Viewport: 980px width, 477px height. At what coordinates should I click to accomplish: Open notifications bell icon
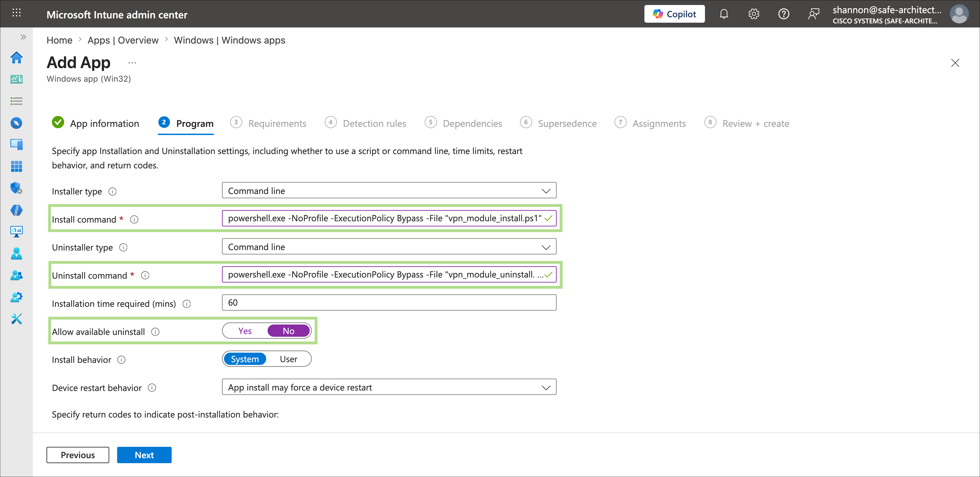[724, 14]
